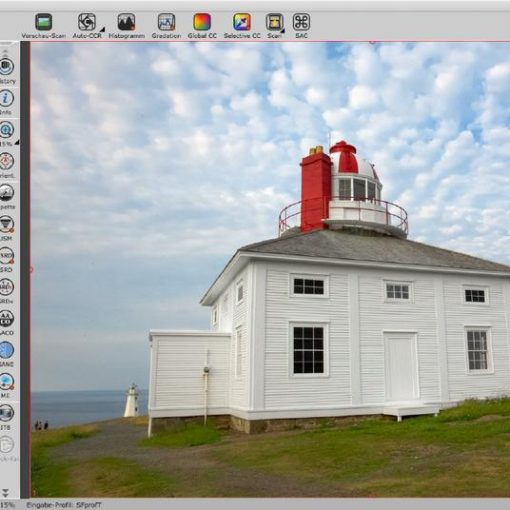Expand the Auto-CCR options arrow
This screenshot has height=510, width=510.
[102, 30]
